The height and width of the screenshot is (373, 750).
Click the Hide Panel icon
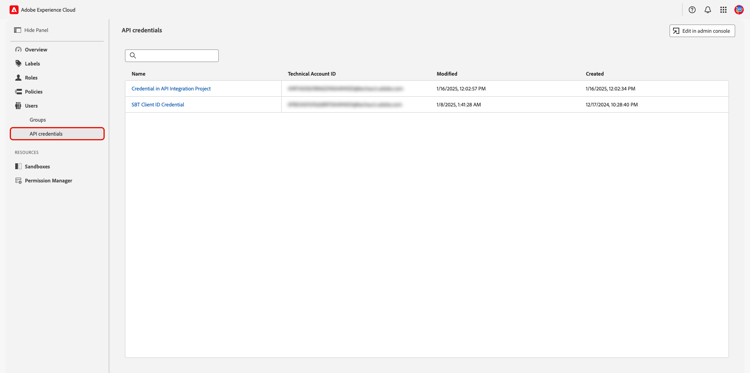18,30
